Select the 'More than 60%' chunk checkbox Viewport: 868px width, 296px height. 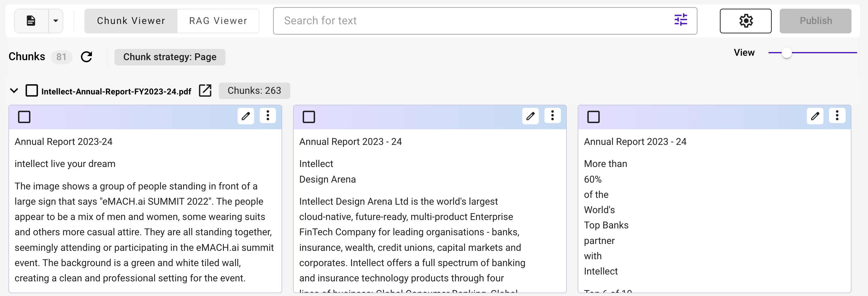click(593, 117)
